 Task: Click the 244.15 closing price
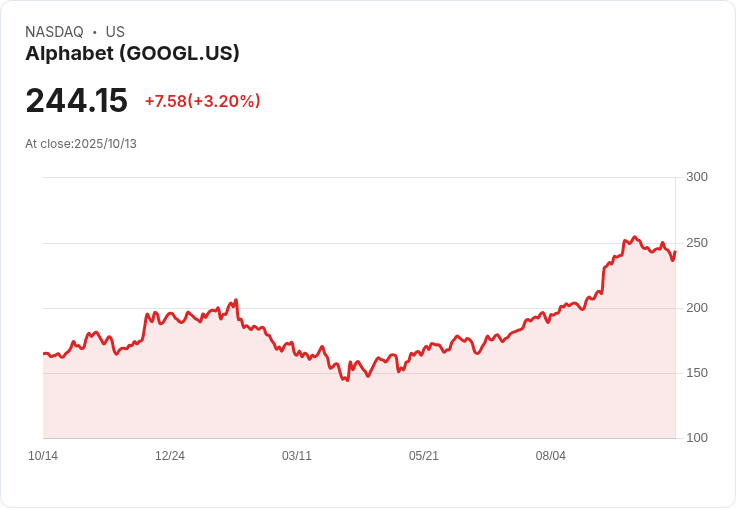tap(77, 101)
